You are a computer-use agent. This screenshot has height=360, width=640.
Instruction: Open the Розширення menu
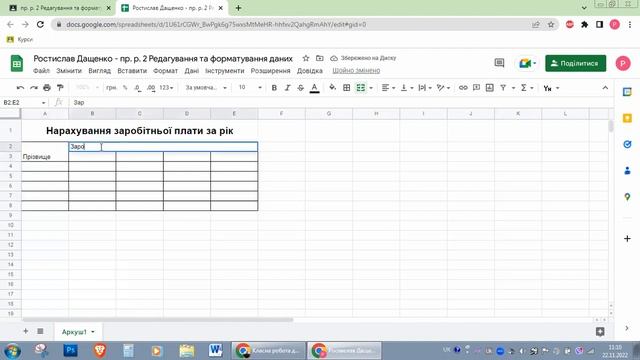tap(270, 71)
